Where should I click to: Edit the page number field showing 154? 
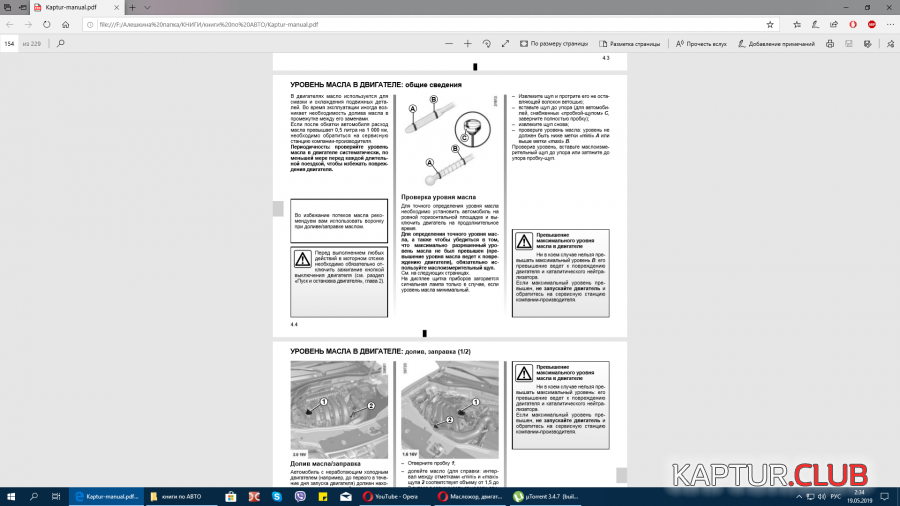point(9,44)
